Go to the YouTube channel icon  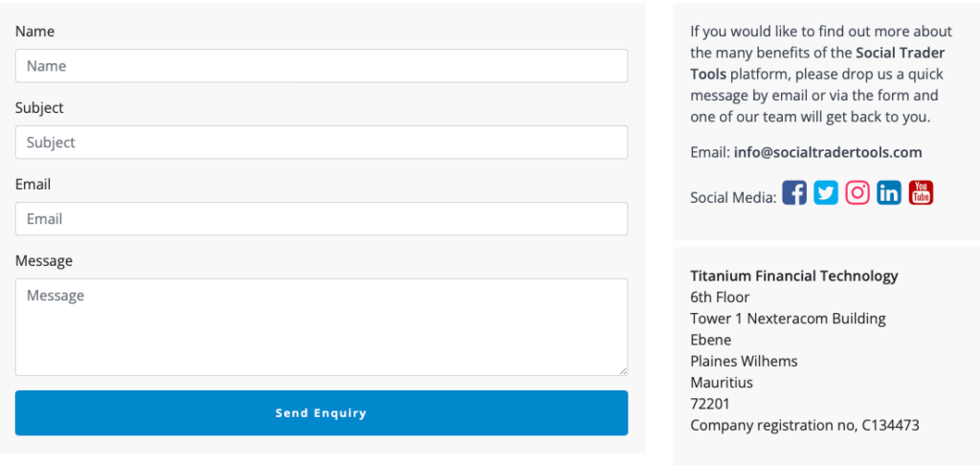pyautogui.click(x=921, y=192)
